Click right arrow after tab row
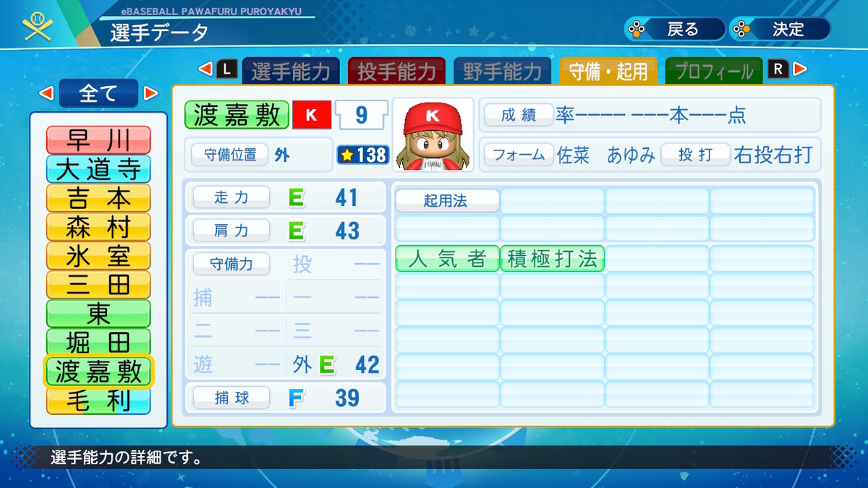The height and width of the screenshot is (488, 868). tap(799, 69)
